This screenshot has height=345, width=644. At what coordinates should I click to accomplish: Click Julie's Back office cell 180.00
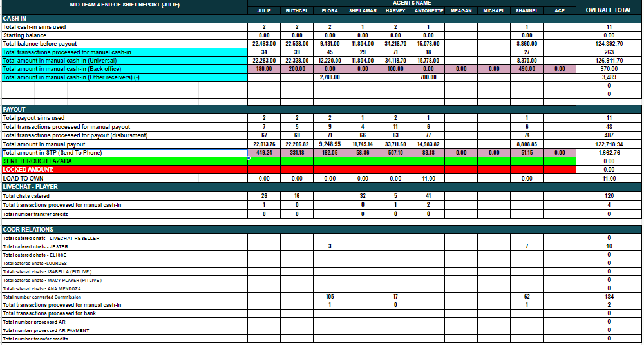coord(264,68)
